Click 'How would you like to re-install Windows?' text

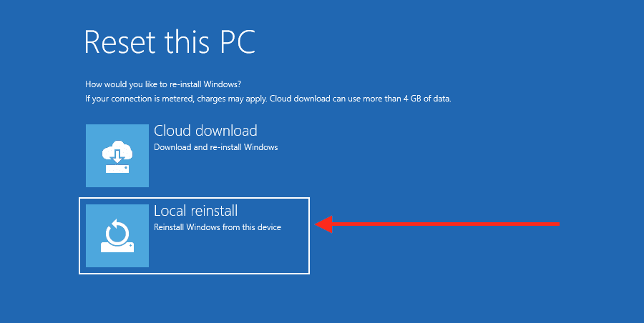[x=163, y=84]
